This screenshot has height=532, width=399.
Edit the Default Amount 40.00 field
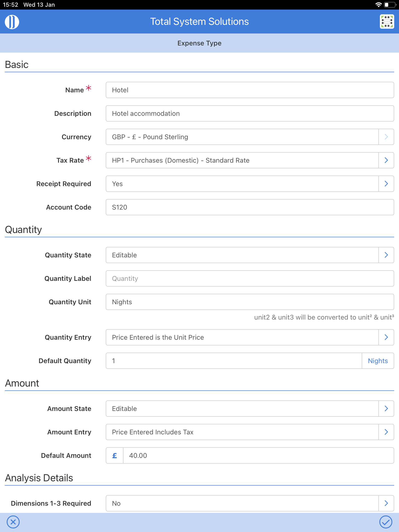[x=259, y=455]
